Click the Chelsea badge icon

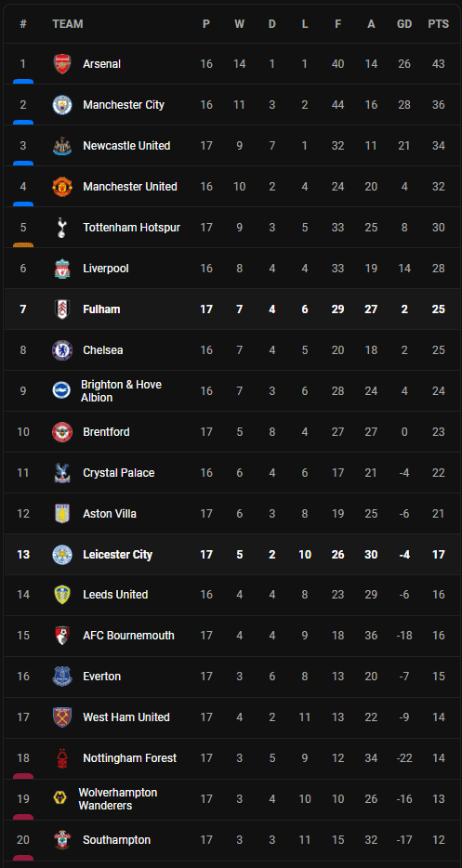[x=62, y=350]
